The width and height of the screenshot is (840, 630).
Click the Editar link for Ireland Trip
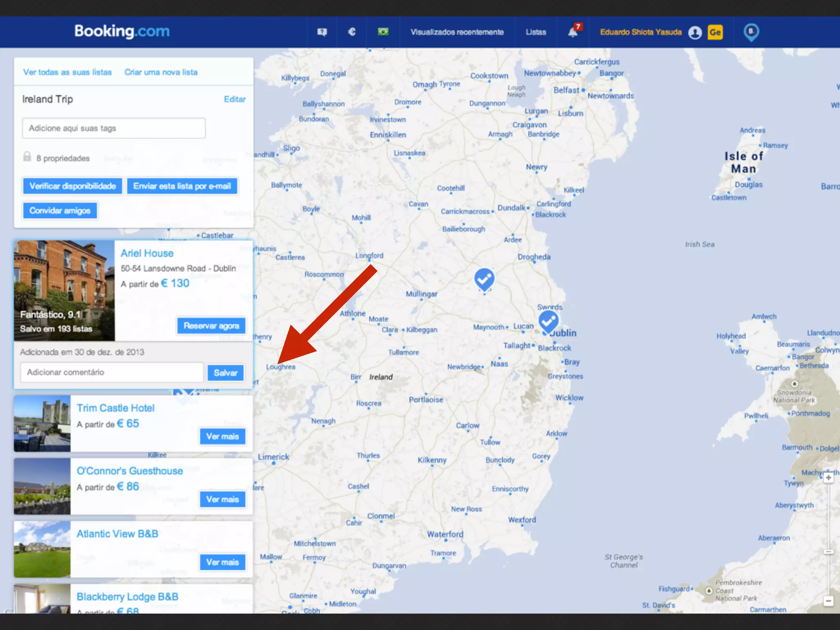click(x=235, y=99)
